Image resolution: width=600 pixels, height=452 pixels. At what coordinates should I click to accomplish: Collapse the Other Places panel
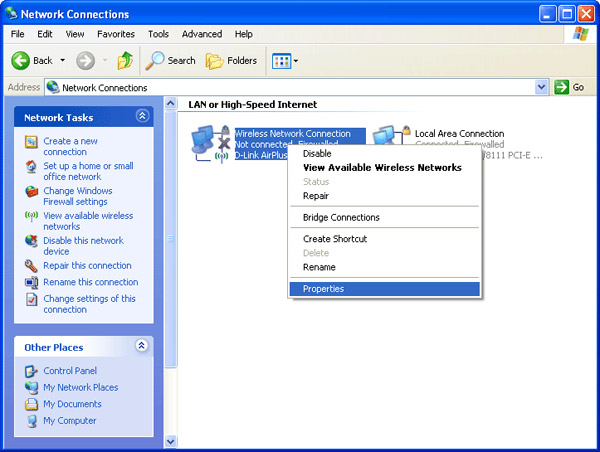[x=142, y=347]
